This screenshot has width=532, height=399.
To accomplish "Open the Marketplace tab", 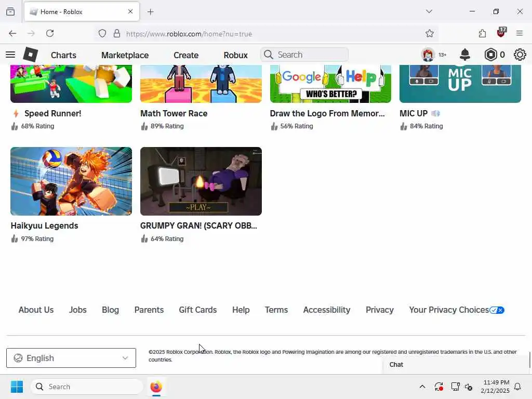I will [x=125, y=55].
